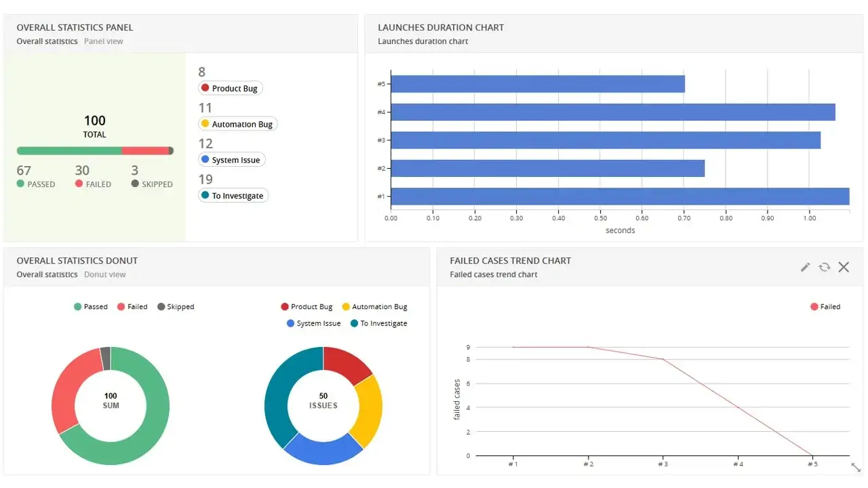Toggle Automation Bug legend in issues donut
This screenshot has width=868, height=488.
pos(374,307)
